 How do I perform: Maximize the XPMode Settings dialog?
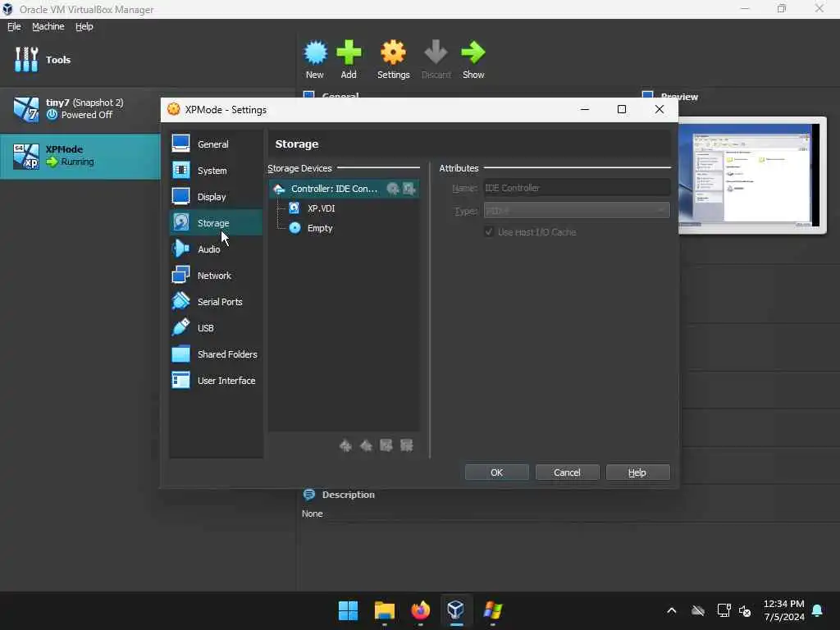coord(622,109)
